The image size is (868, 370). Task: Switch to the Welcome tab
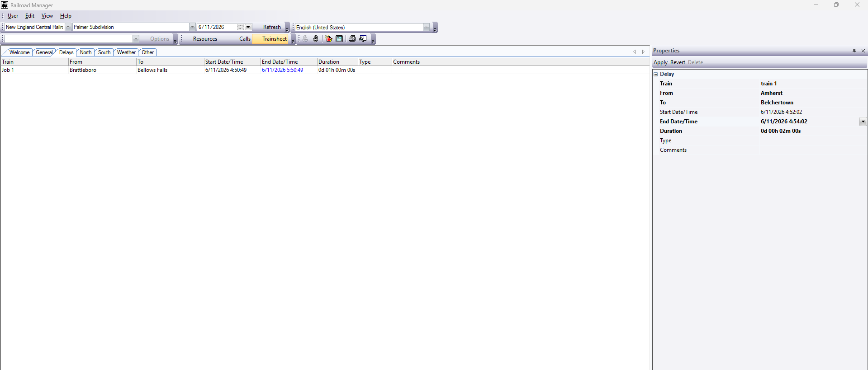pos(19,52)
